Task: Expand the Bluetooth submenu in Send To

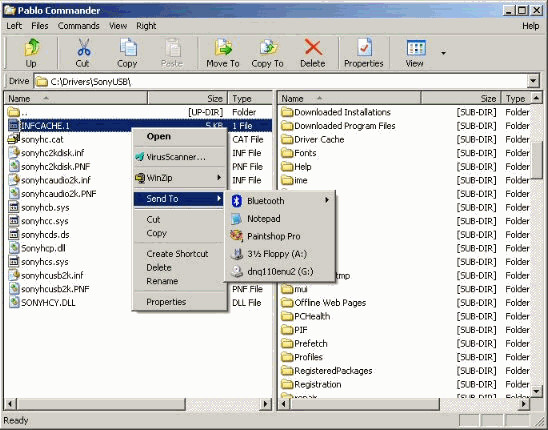Action: 327,200
